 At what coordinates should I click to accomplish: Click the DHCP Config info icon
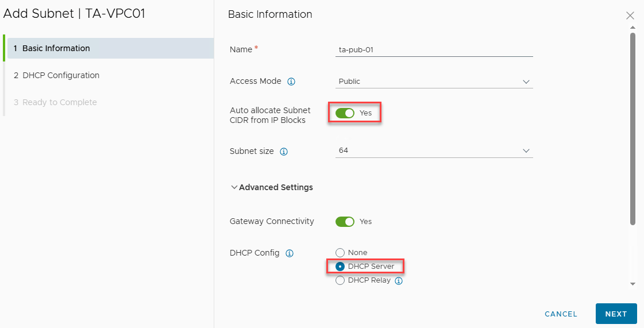coord(290,253)
